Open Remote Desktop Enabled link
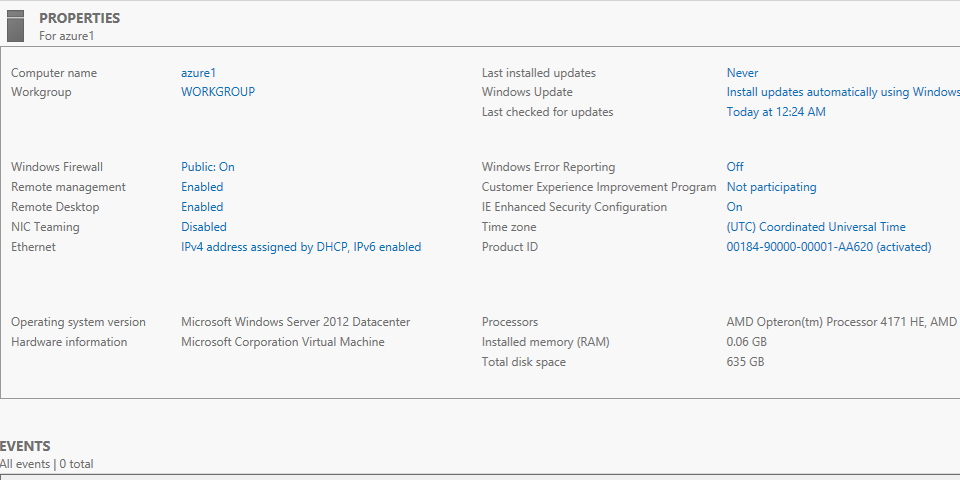 point(202,207)
